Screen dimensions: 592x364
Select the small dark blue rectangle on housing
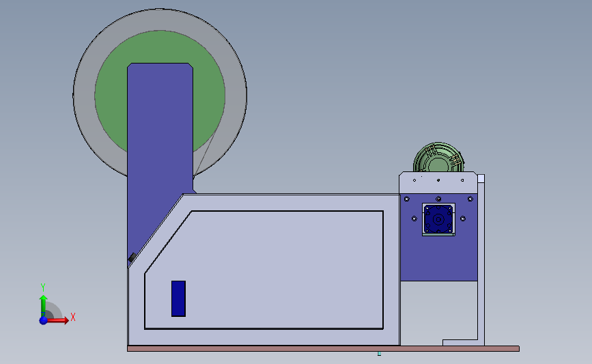coord(179,298)
